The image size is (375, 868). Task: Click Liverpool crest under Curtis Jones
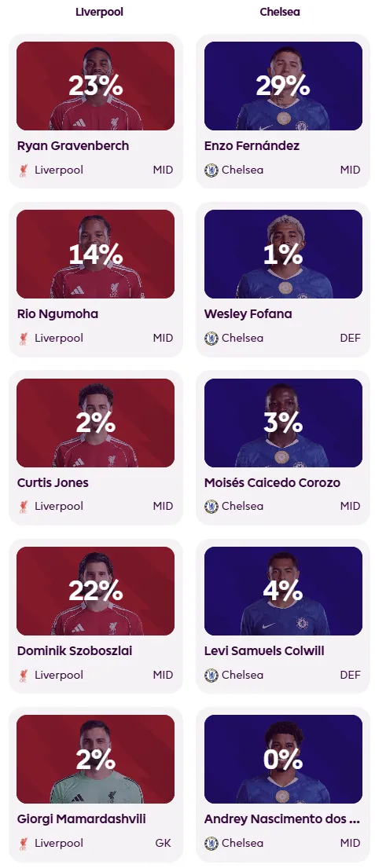click(x=24, y=507)
